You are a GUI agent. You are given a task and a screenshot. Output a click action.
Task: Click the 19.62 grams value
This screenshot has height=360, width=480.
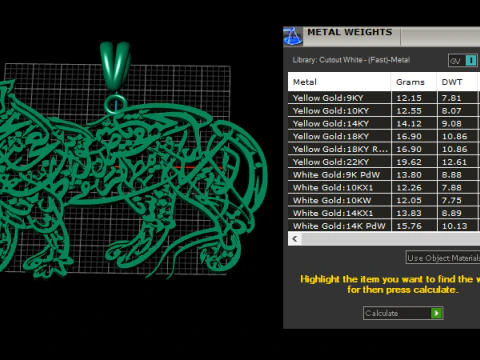coord(409,162)
